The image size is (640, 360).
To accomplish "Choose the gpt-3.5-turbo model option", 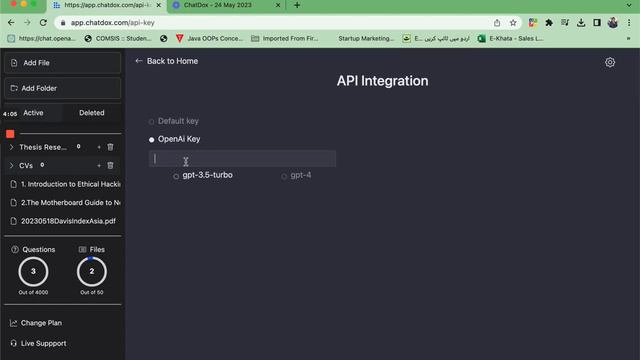I will coord(176,176).
